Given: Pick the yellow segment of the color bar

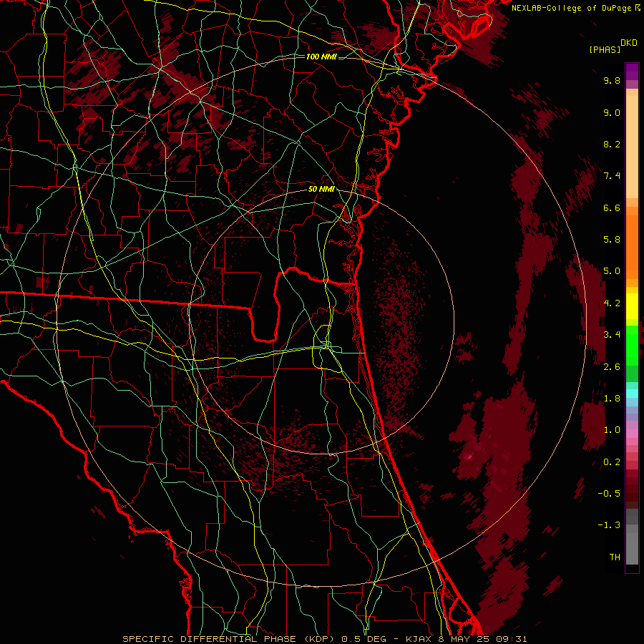Looking at the screenshot, I should (632, 306).
